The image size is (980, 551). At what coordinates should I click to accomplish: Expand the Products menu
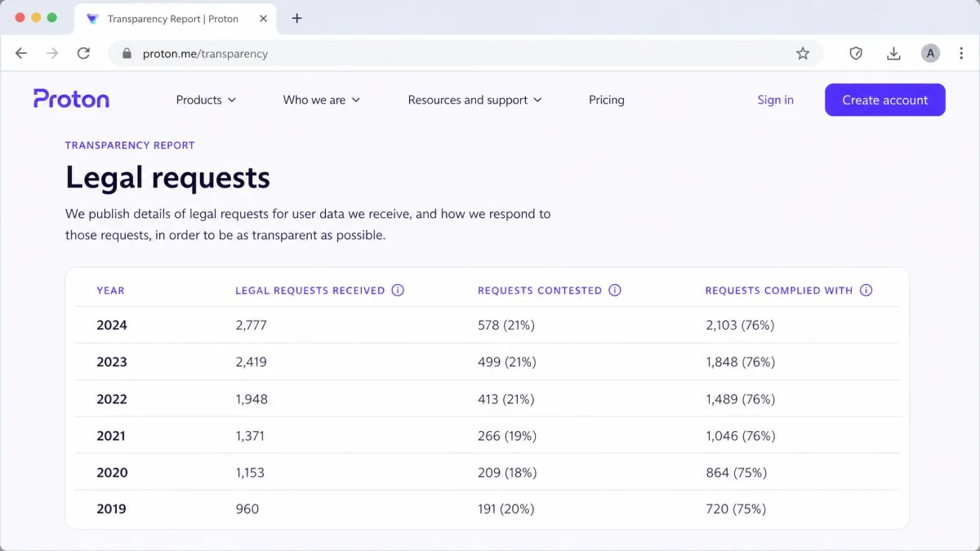pos(206,100)
